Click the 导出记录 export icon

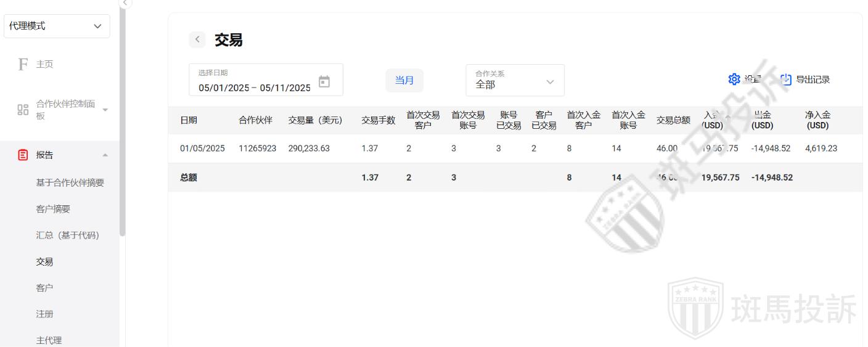click(x=785, y=80)
